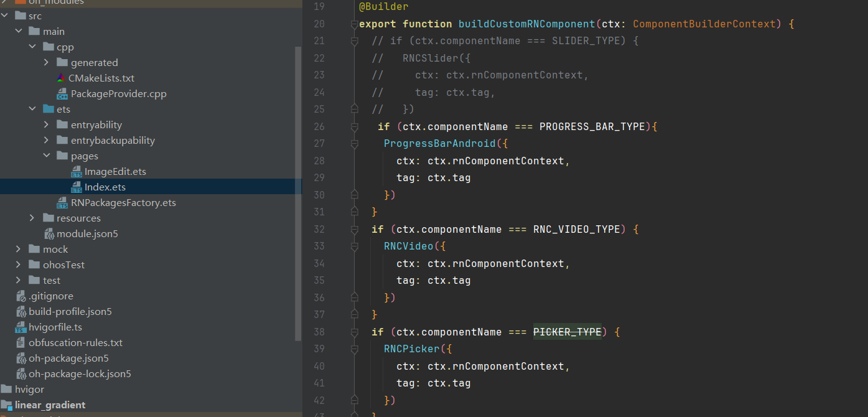Click RNCPicker on line 39
Viewport: 868px width, 417px height.
tap(412, 349)
